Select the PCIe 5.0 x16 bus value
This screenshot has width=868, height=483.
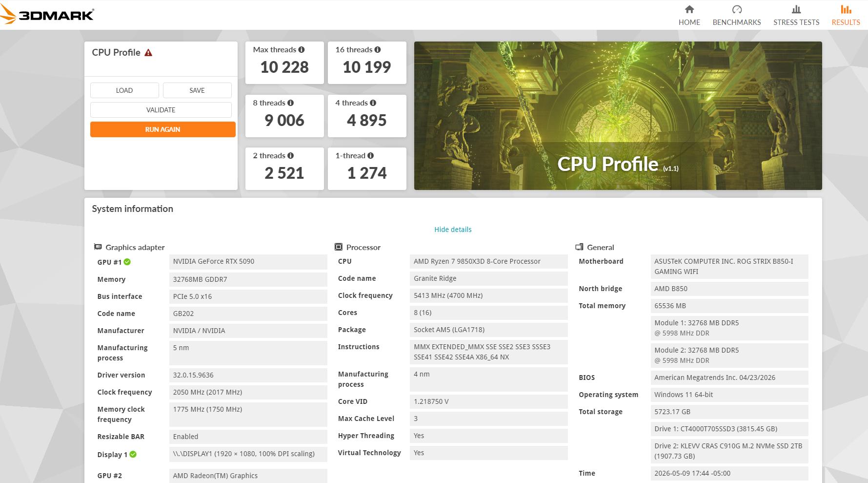[248, 296]
